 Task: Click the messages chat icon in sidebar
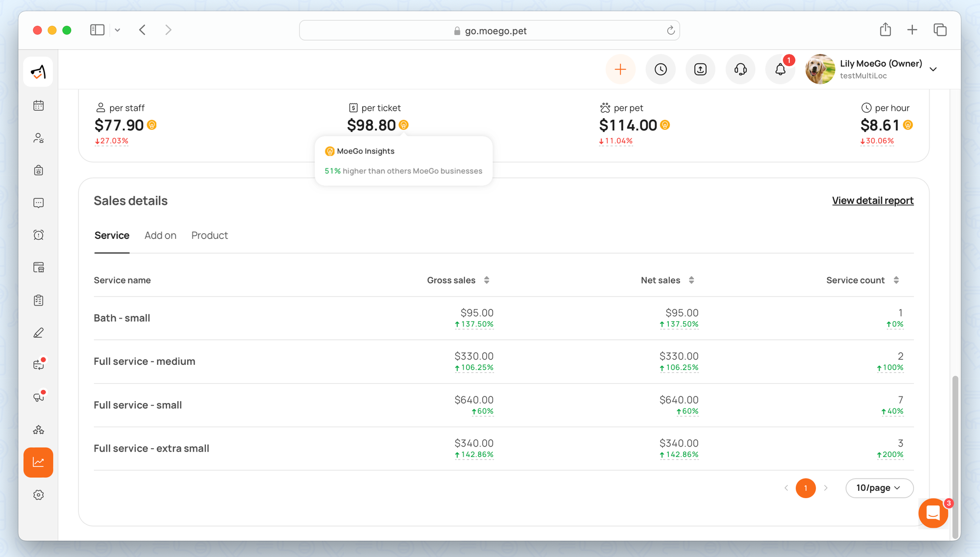pyautogui.click(x=39, y=203)
